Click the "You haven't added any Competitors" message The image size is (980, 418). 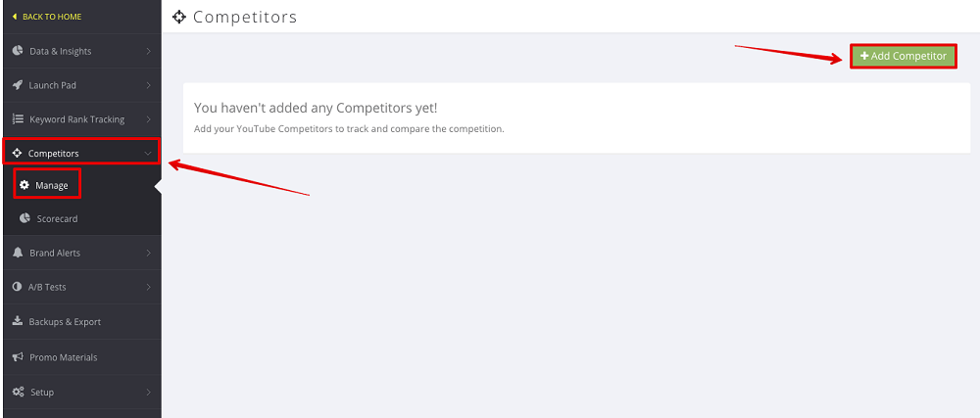click(x=316, y=108)
